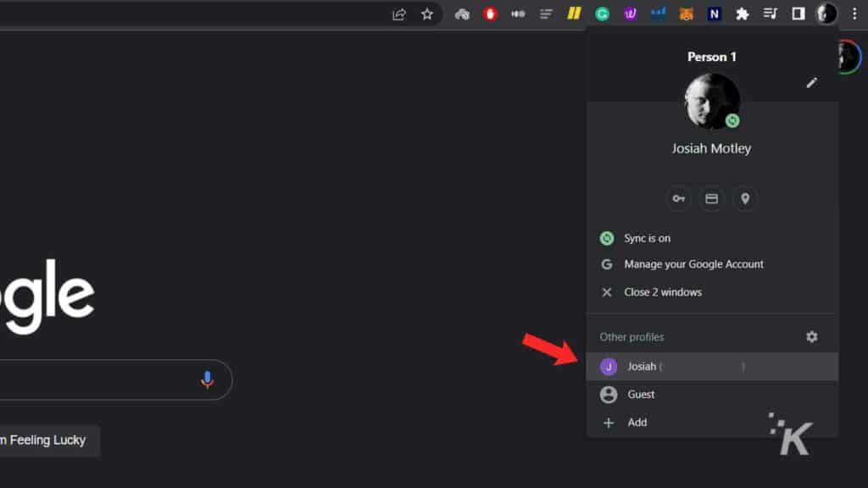Open payment methods card icon

pos(711,198)
